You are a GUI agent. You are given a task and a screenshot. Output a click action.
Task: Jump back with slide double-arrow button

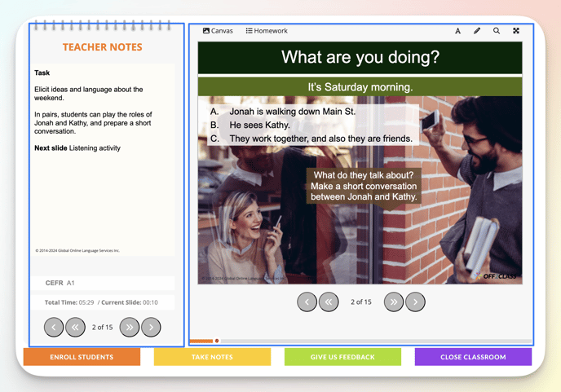point(329,302)
